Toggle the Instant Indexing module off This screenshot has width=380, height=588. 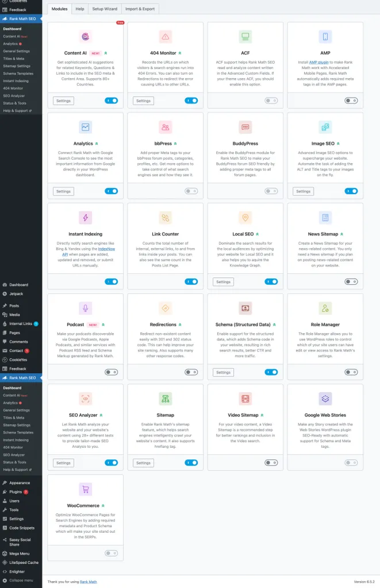(111, 281)
